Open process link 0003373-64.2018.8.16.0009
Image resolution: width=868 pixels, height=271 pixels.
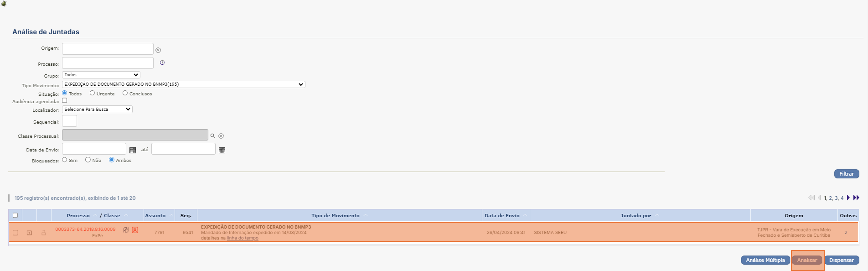[85, 230]
